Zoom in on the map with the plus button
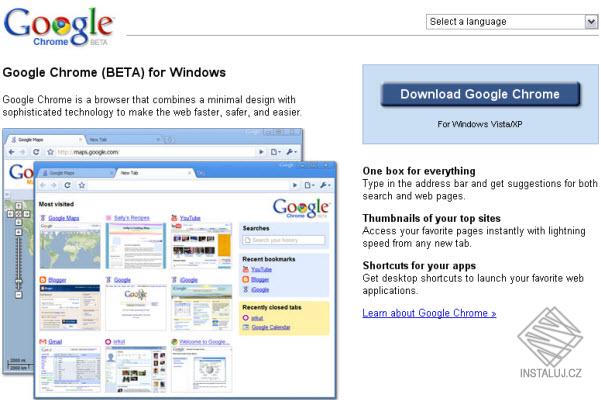The image size is (601, 400). 18,232
